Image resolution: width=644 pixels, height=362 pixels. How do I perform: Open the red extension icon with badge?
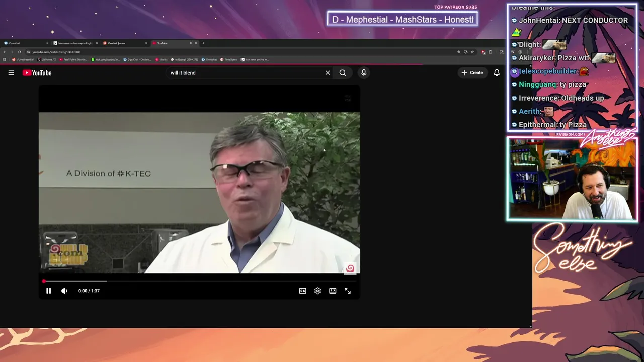click(x=483, y=52)
